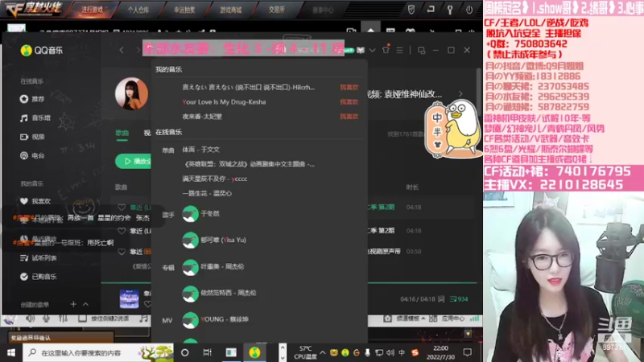644x362 pixels.
Task: Toggle the lyrics 词 button
Action: pos(441,299)
